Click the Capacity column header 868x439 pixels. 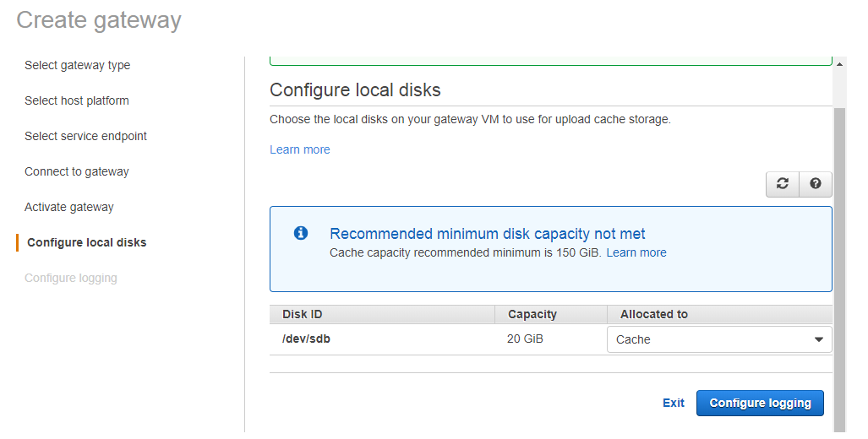[532, 314]
